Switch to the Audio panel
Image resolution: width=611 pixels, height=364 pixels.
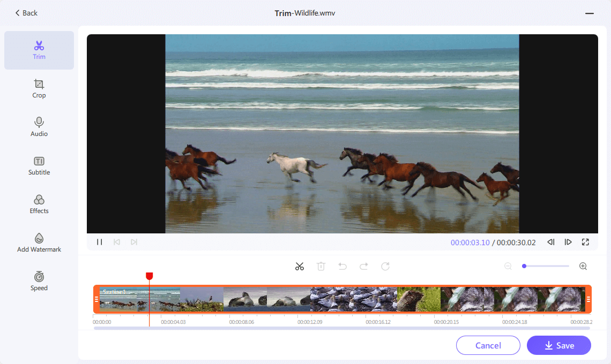click(x=39, y=127)
